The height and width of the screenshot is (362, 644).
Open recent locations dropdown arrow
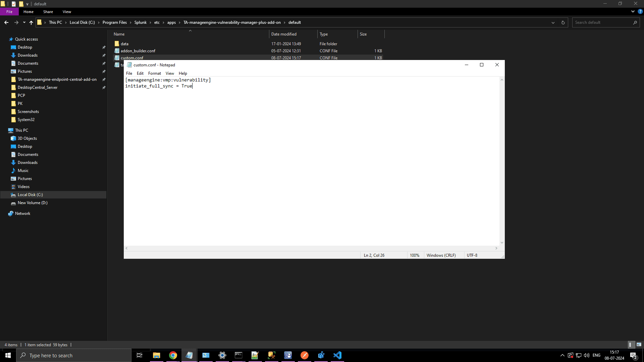24,22
